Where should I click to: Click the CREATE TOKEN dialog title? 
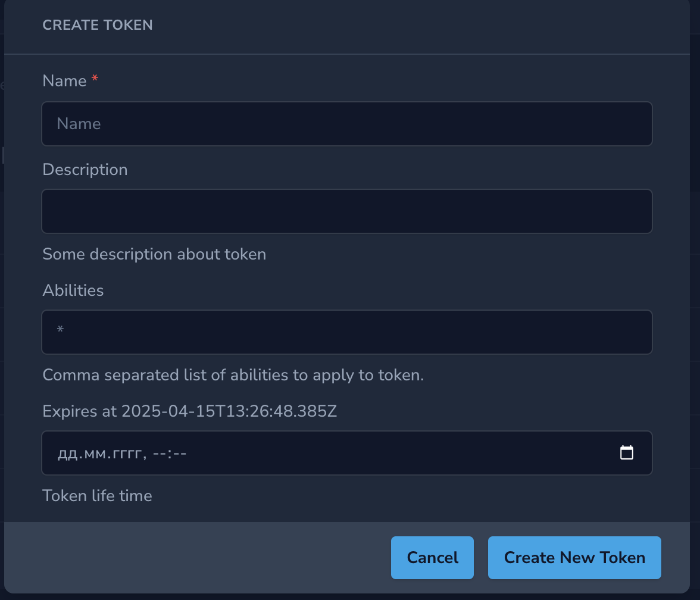pos(98,25)
